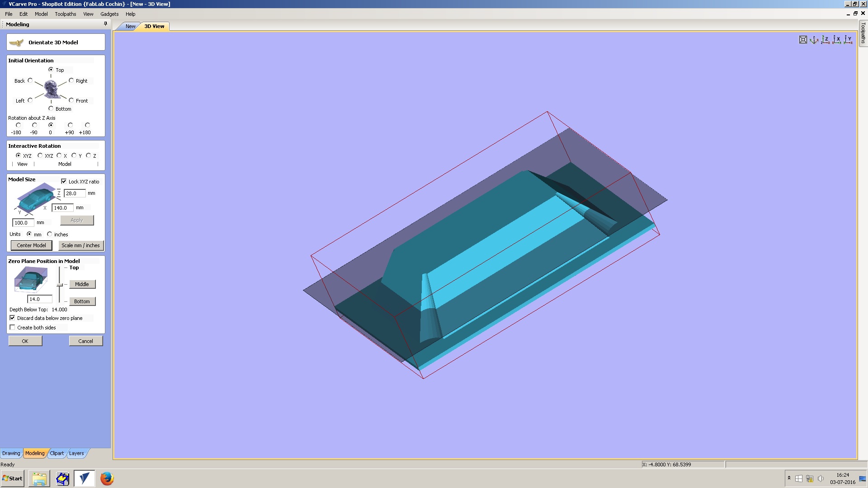View model along the Y axis
Viewport: 868px width, 488px height.
848,40
